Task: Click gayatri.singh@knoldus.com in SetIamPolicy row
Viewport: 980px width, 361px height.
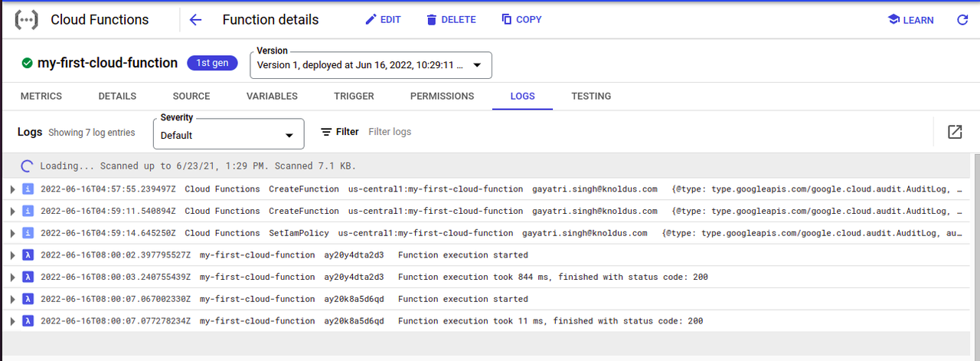Action: click(x=585, y=233)
